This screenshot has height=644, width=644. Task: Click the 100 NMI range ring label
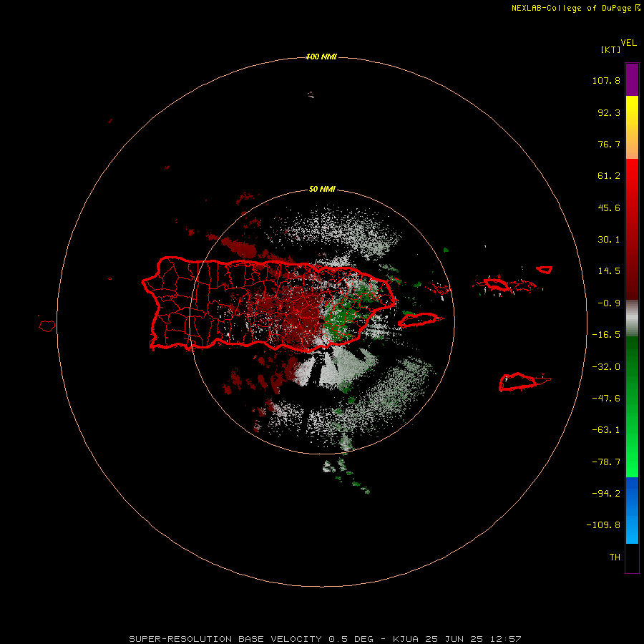321,57
